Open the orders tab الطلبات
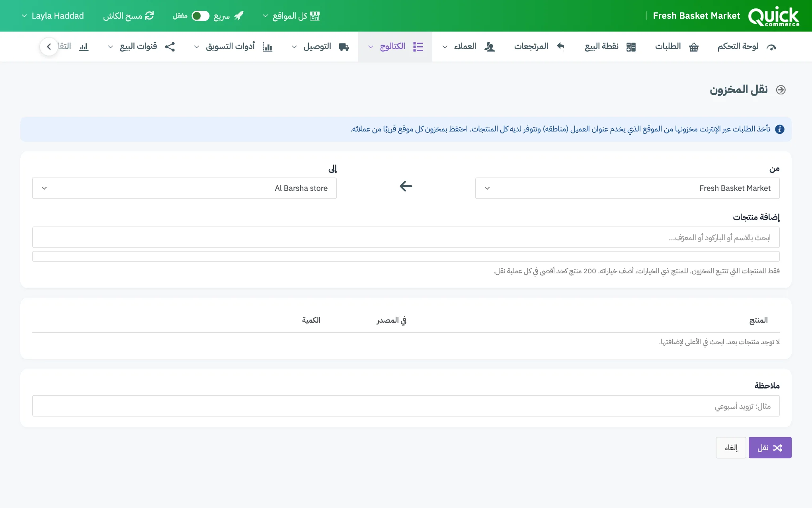Viewport: 812px width, 508px height. 677,47
